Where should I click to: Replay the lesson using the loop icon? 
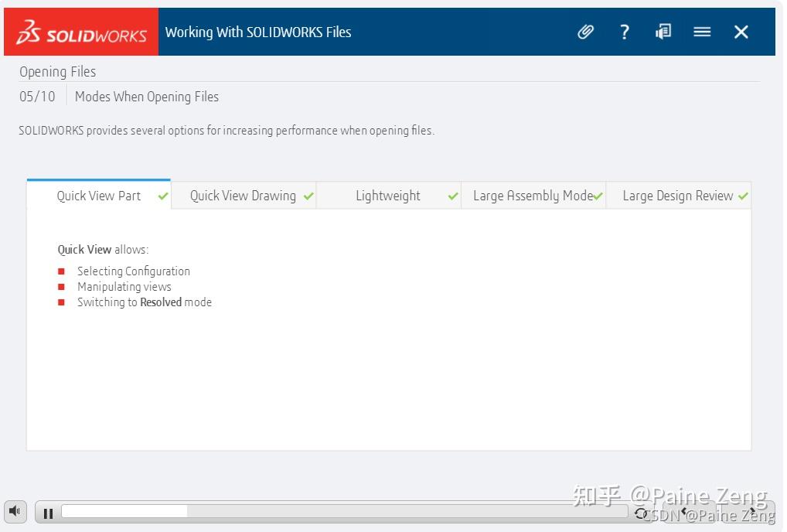[x=640, y=512]
